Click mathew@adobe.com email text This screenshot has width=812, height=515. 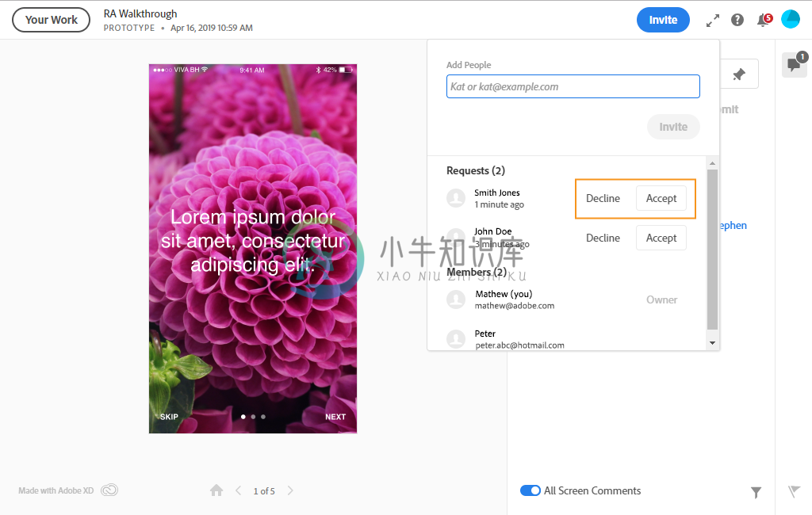click(515, 306)
